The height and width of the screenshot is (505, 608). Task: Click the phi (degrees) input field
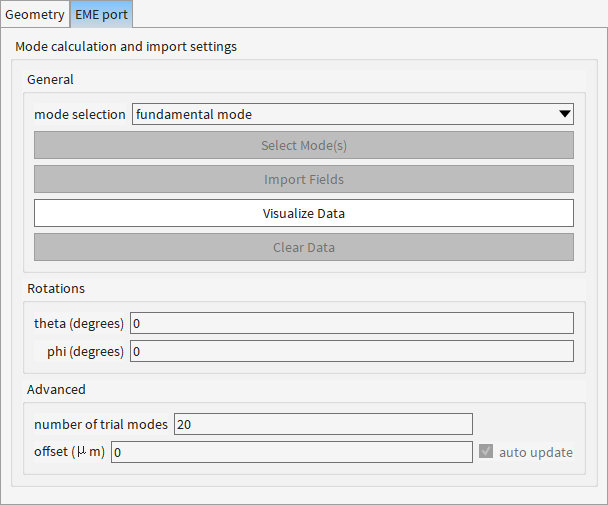(352, 351)
